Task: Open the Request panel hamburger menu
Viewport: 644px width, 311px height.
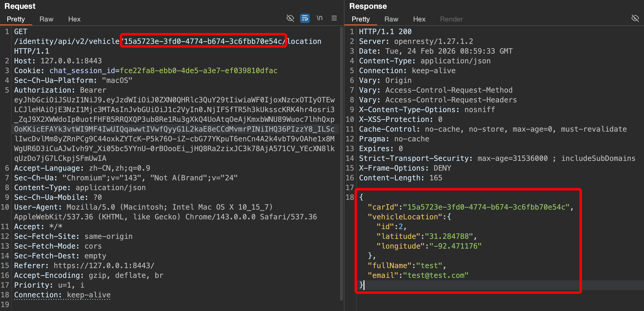Action: click(x=334, y=18)
